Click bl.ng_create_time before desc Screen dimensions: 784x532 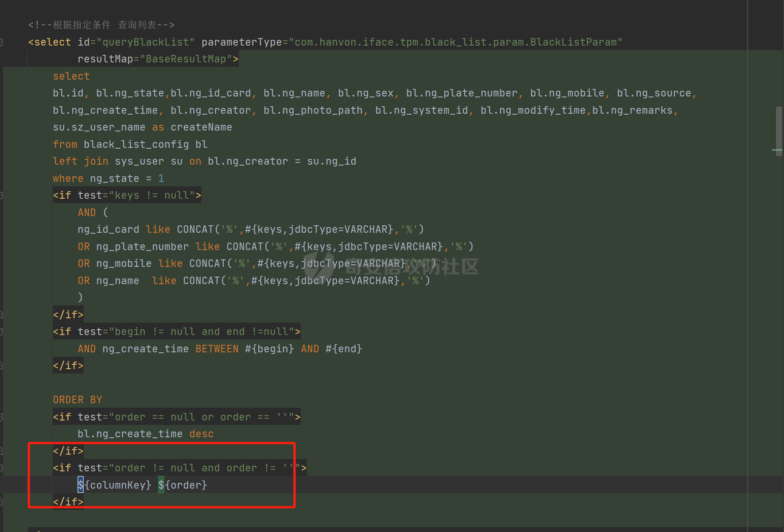click(130, 434)
